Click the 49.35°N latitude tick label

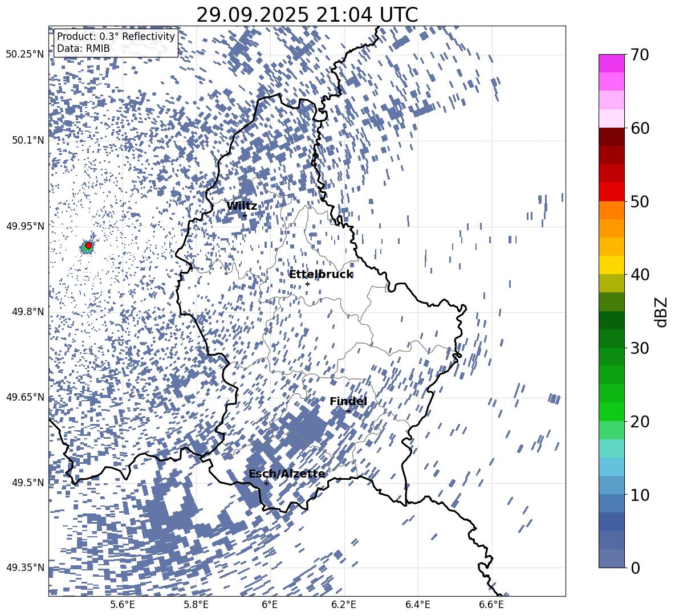click(x=25, y=568)
